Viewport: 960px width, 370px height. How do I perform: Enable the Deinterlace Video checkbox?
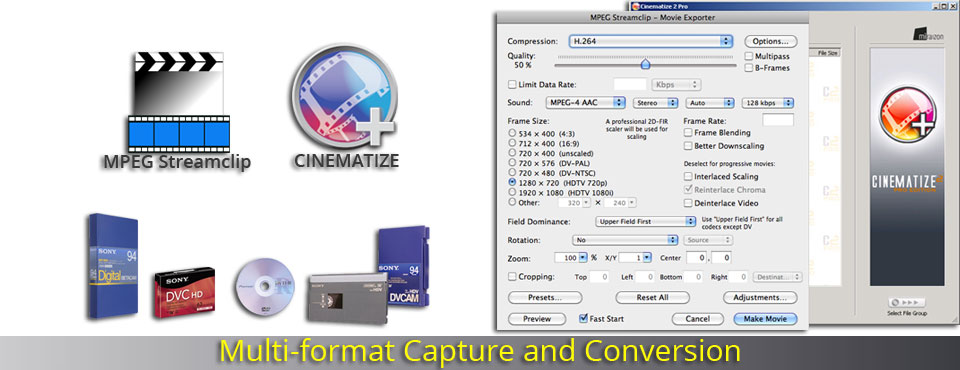(688, 203)
